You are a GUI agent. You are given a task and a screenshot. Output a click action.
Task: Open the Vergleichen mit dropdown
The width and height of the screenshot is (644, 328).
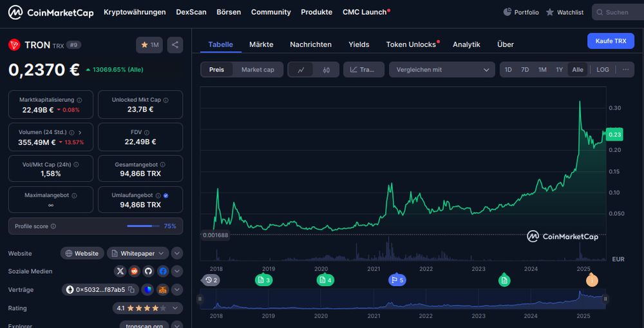442,70
